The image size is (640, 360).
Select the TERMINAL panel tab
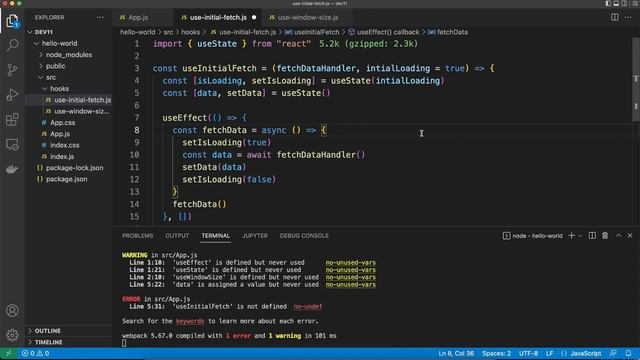tap(215, 236)
